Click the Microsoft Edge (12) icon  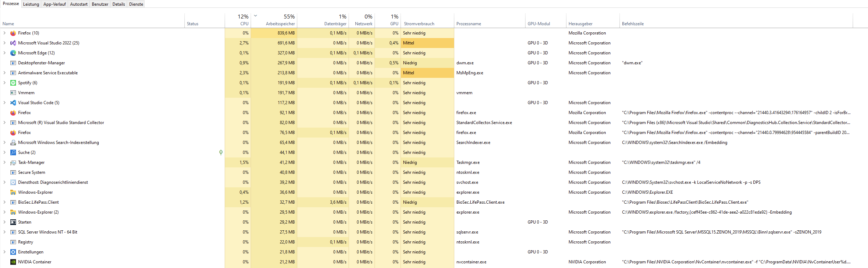13,53
